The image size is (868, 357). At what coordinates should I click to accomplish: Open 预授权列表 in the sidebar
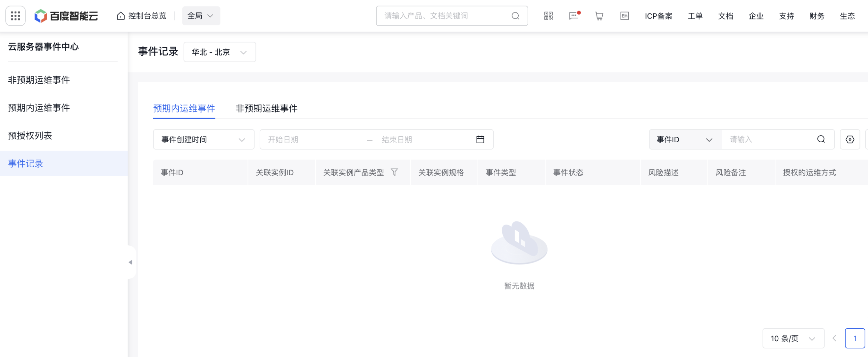30,136
